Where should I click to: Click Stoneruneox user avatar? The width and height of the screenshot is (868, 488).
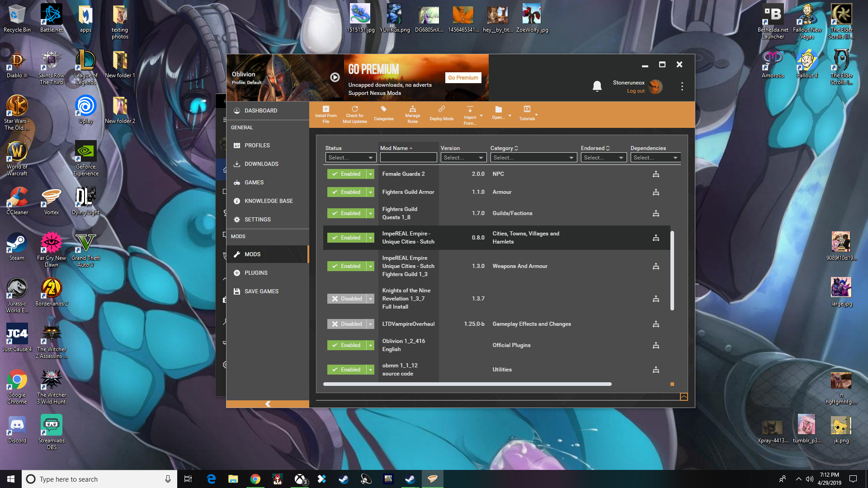coord(656,86)
